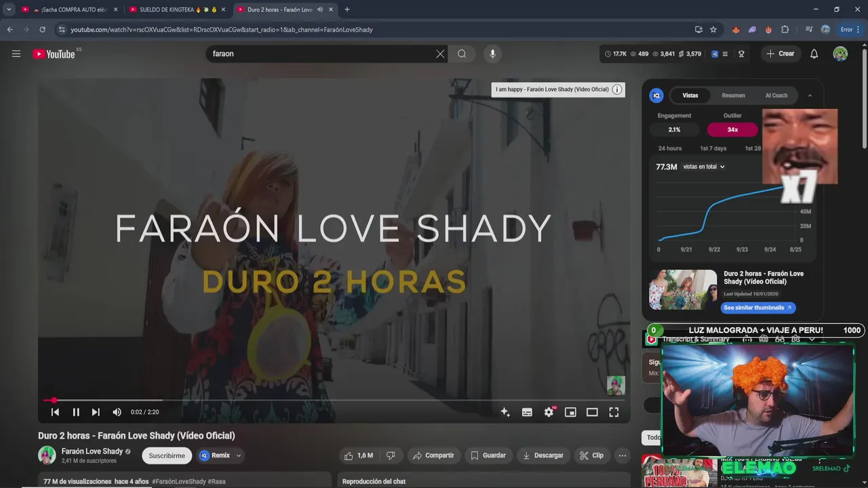Screen dimensions: 868x488
Task: Mute the video volume
Action: tap(117, 412)
